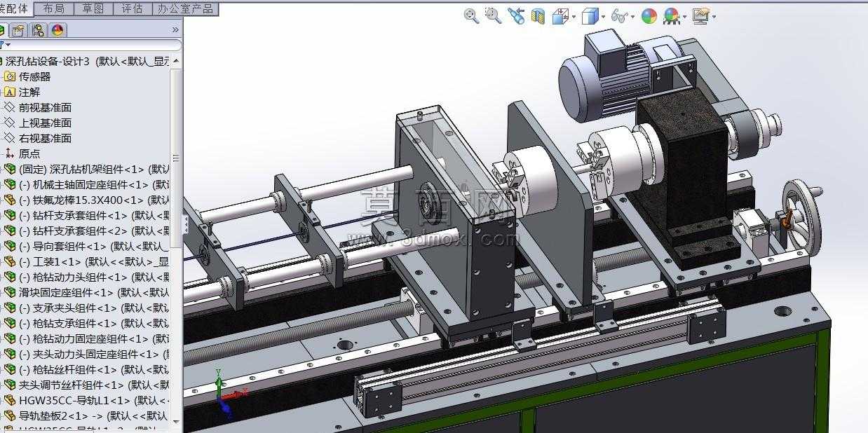Select the Zoom to Area tool
868x433 pixels.
[494, 15]
